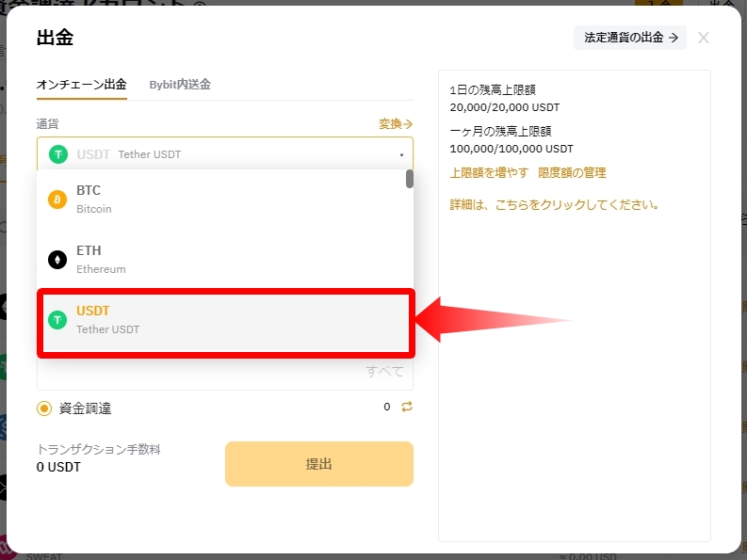This screenshot has width=747, height=560.
Task: Click the amount input field
Action: (225, 374)
